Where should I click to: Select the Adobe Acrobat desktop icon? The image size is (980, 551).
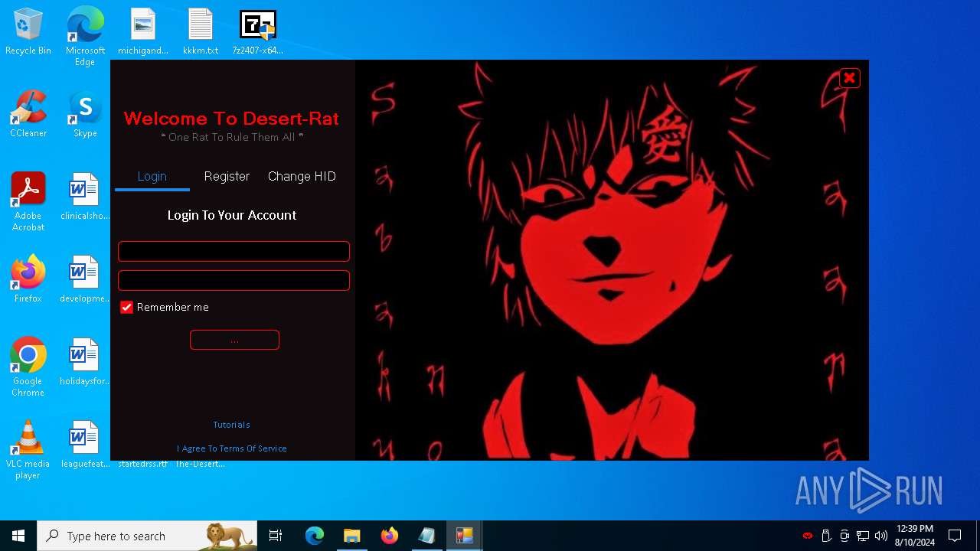[x=28, y=202]
